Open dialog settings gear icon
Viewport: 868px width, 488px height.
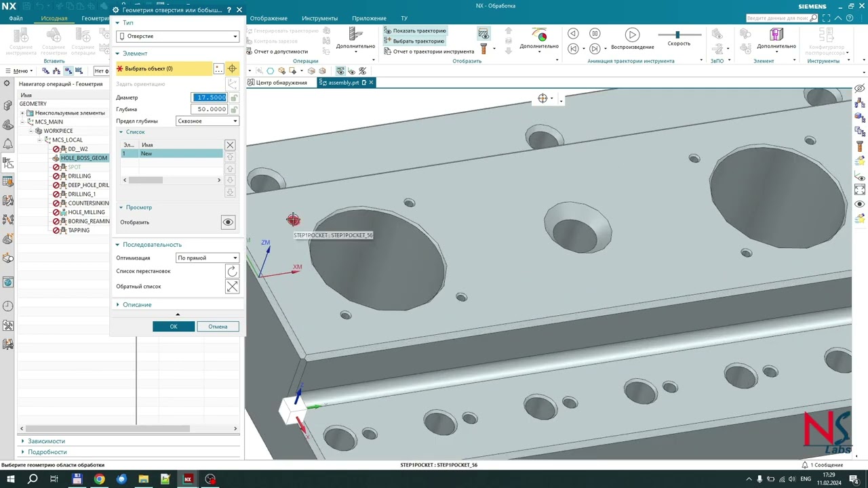coord(116,10)
